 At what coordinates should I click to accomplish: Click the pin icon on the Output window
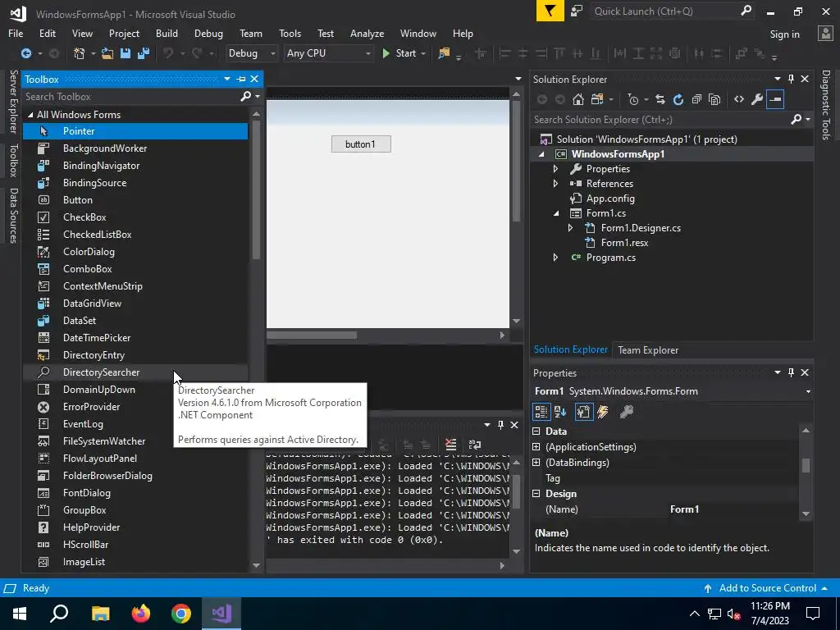pyautogui.click(x=500, y=425)
